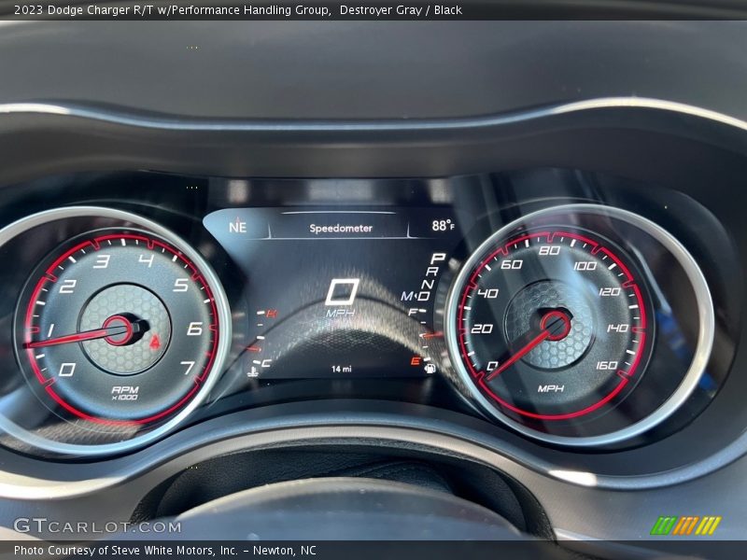Click the RPM x1000 label
Image resolution: width=747 pixels, height=560 pixels.
click(125, 393)
